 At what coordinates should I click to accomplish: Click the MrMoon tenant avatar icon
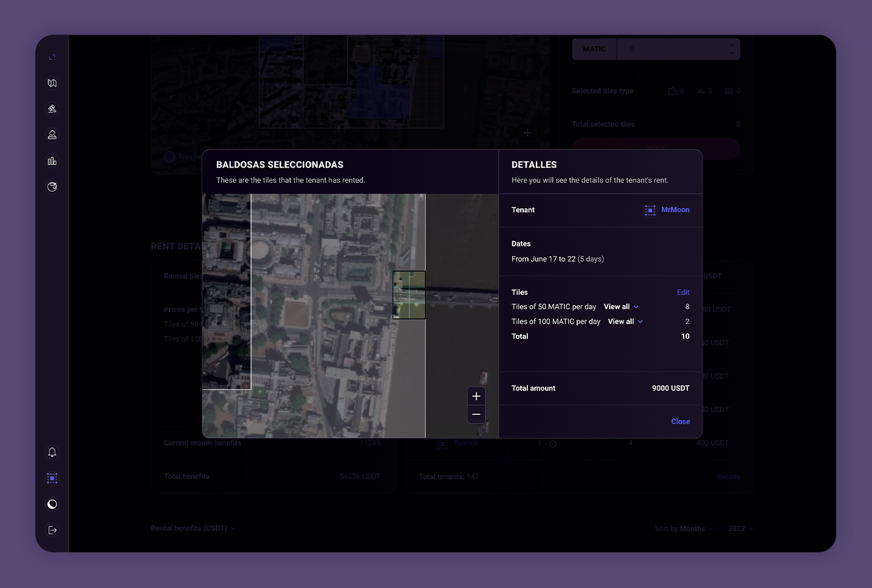(650, 210)
